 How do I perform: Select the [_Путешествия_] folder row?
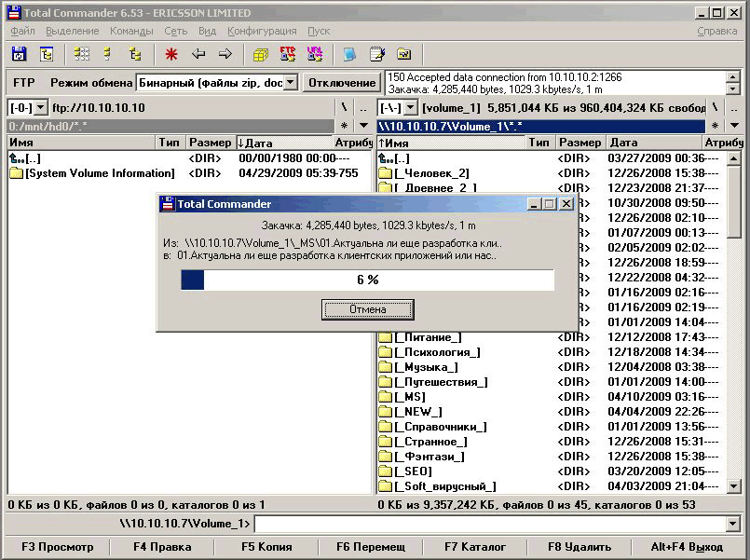click(552, 382)
